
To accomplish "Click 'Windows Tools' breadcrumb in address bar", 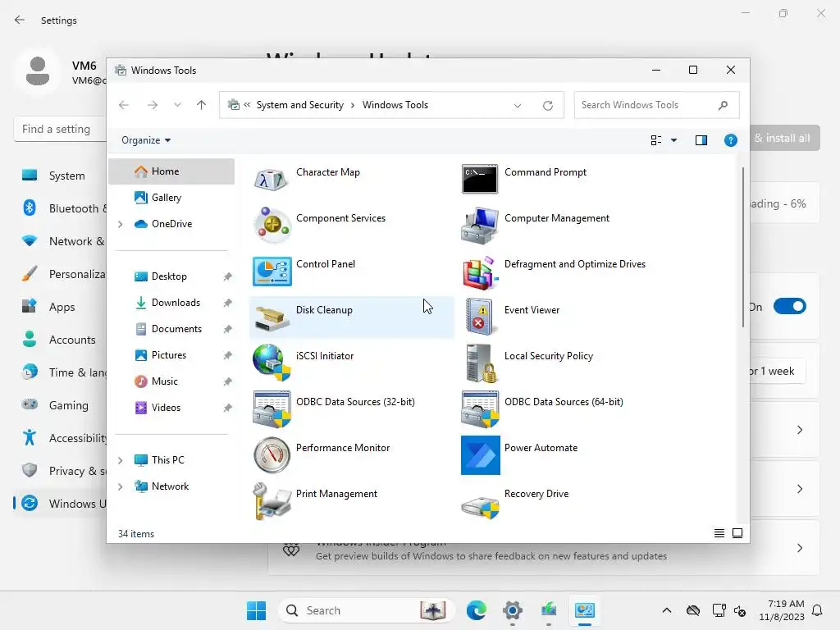I will click(x=395, y=105).
